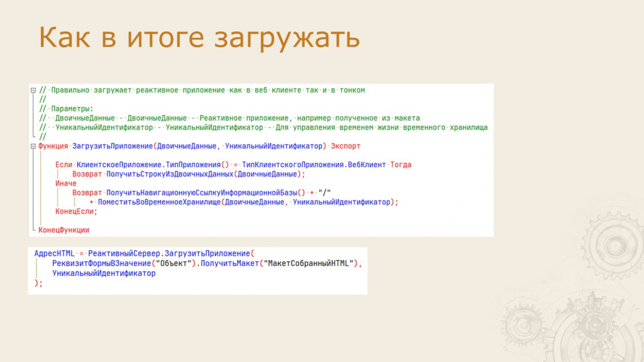Image resolution: width=644 pixels, height=362 pixels.
Task: Collapse the Функция ЗагрузитьПриложение fold marker
Action: pos(33,146)
